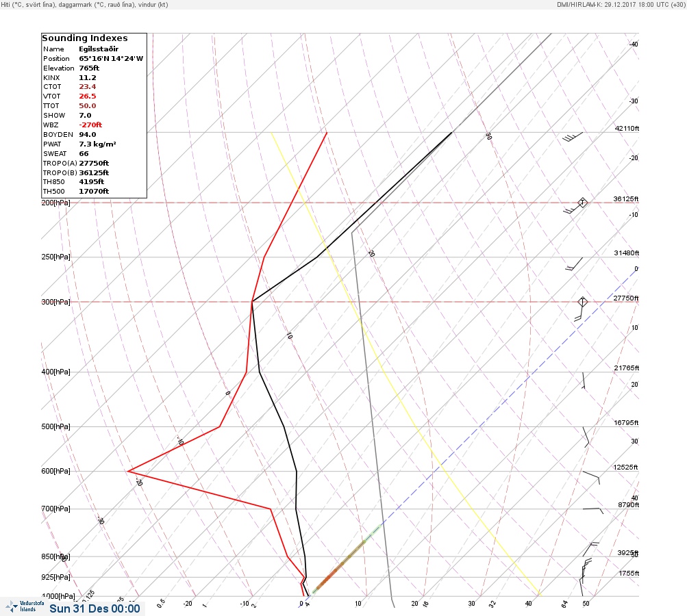The width and height of the screenshot is (687, 616).
Task: Click the red VTOT value 26.5
Action: pyautogui.click(x=88, y=97)
